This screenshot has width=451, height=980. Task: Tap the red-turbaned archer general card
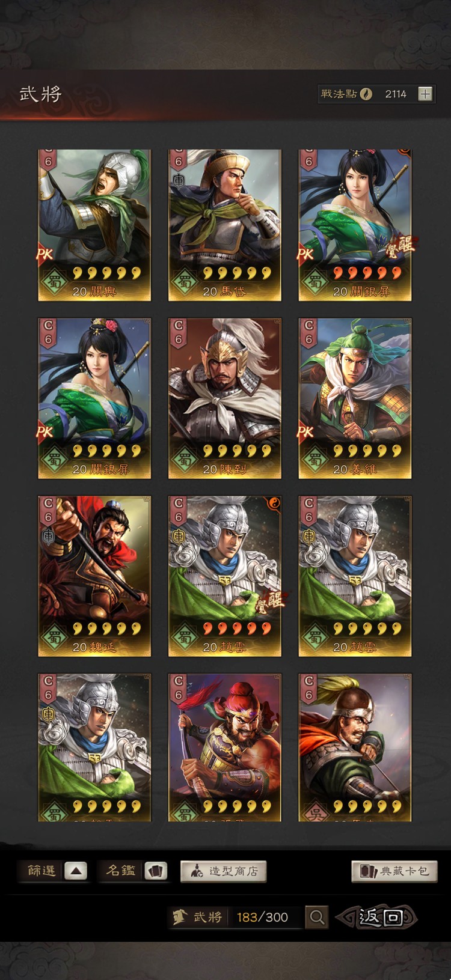224,747
